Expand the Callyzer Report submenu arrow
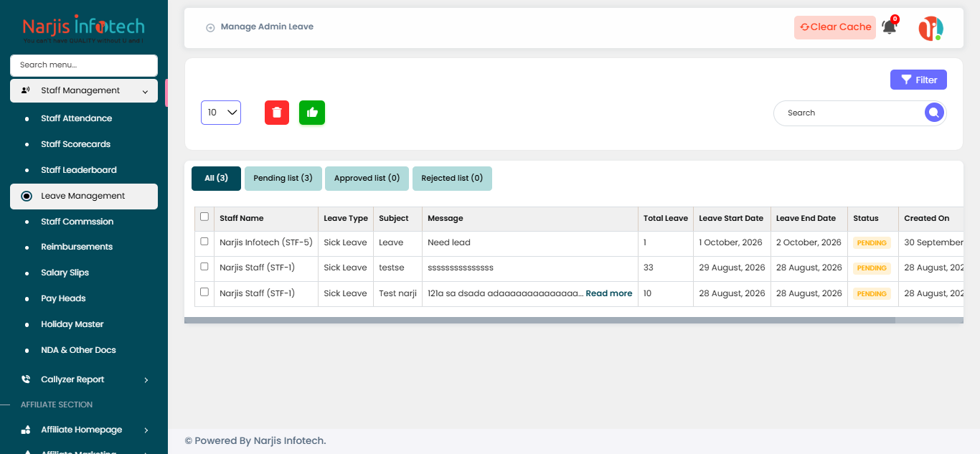Image resolution: width=980 pixels, height=454 pixels. point(146,379)
